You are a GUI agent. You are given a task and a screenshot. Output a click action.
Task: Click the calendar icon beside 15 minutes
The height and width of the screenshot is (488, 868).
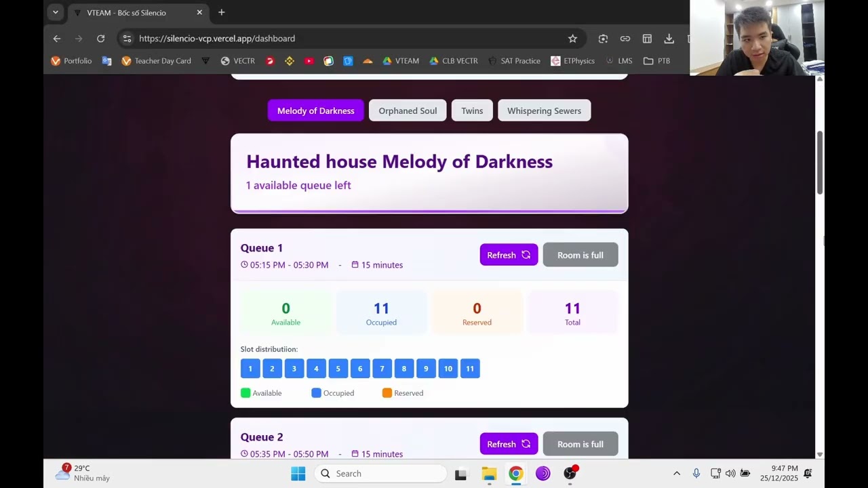354,265
